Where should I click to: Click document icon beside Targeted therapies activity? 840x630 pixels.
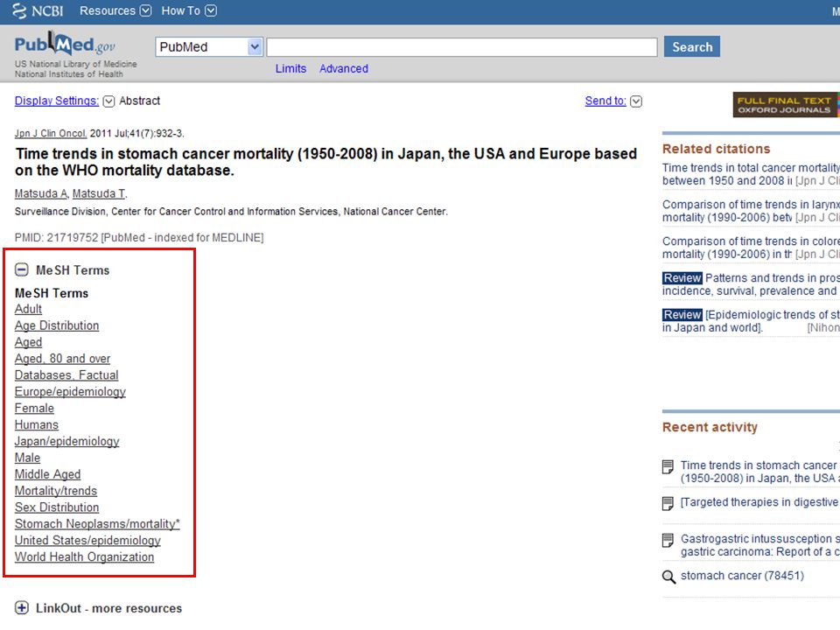(668, 504)
